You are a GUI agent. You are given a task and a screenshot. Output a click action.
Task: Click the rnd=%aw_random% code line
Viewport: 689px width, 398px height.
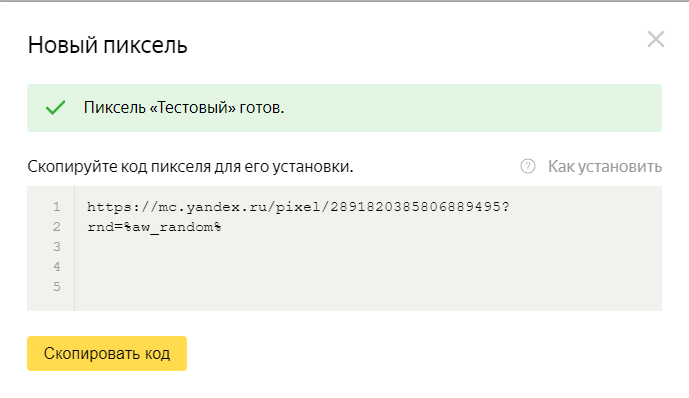(x=154, y=227)
